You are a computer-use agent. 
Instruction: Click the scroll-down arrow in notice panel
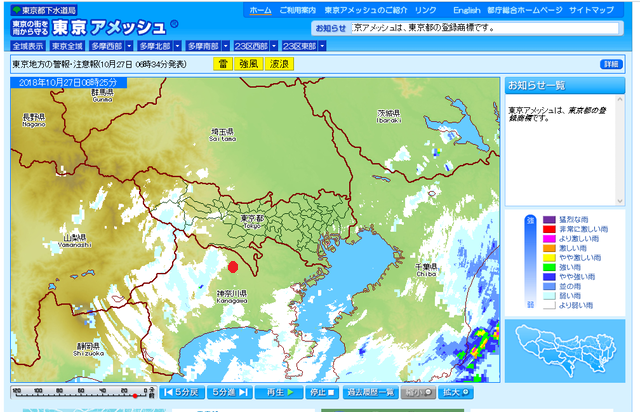[620, 201]
